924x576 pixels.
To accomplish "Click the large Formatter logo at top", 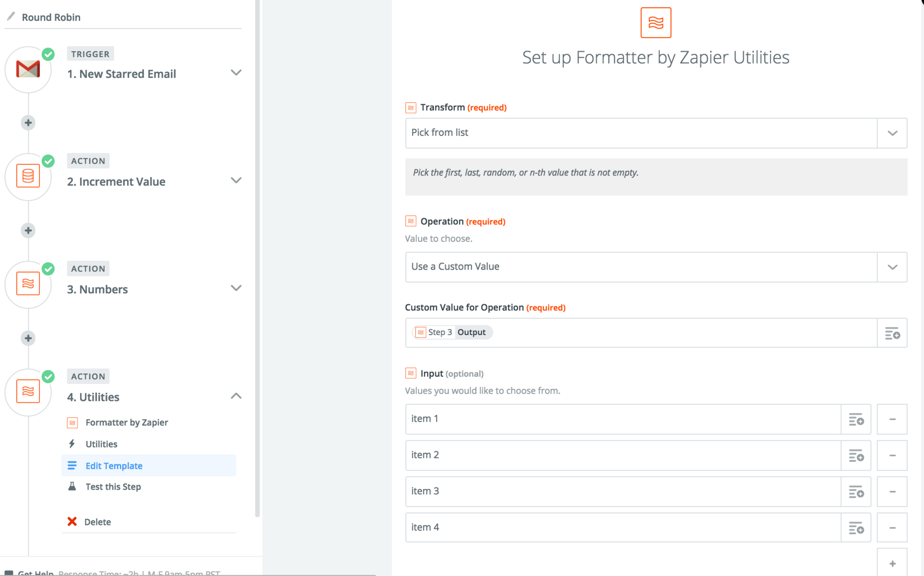I will tap(656, 22).
